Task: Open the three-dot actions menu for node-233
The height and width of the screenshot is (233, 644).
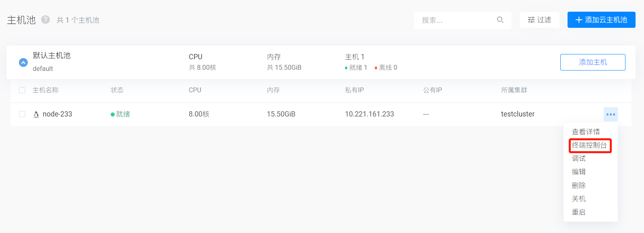Action: tap(611, 114)
